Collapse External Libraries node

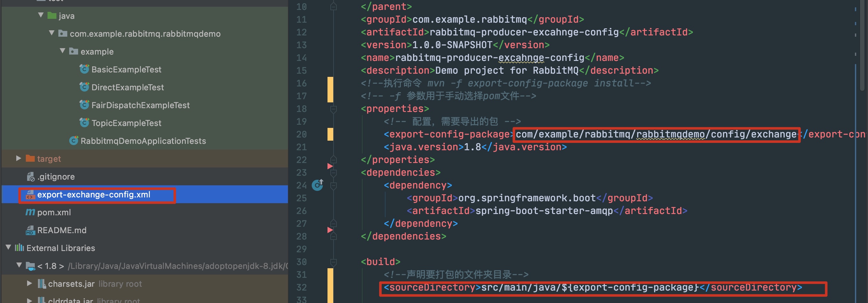pyautogui.click(x=8, y=248)
